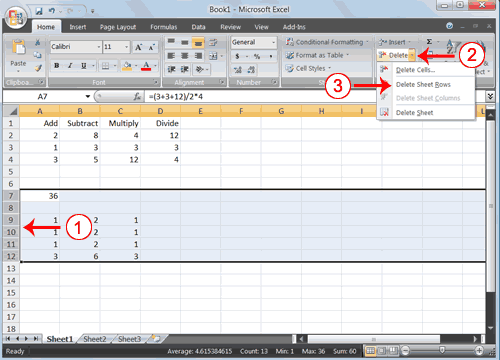
Task: Click the Save icon in Quick Access Toolbar
Action: [39, 11]
